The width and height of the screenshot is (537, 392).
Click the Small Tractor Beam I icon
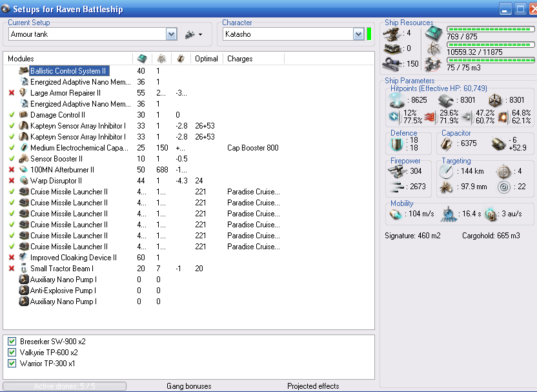tap(24, 269)
